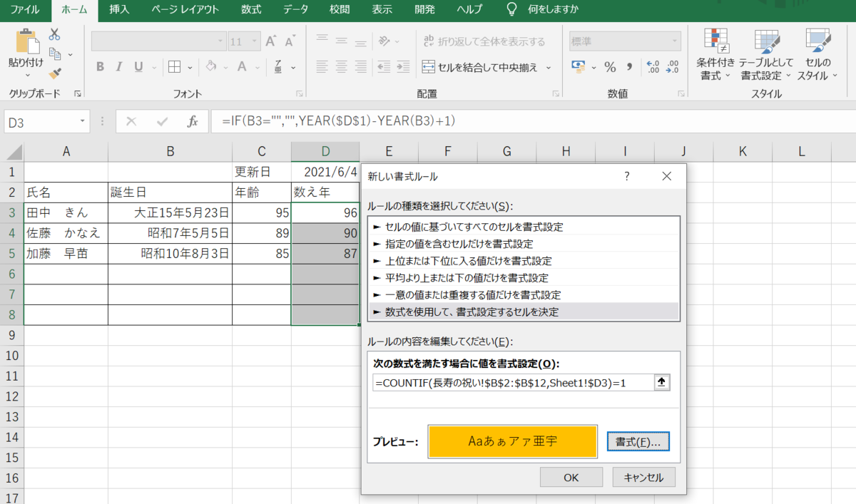This screenshot has height=504, width=856.
Task: Select rule type 上位または下位に入る値だけを書式設定
Action: pyautogui.click(x=522, y=261)
